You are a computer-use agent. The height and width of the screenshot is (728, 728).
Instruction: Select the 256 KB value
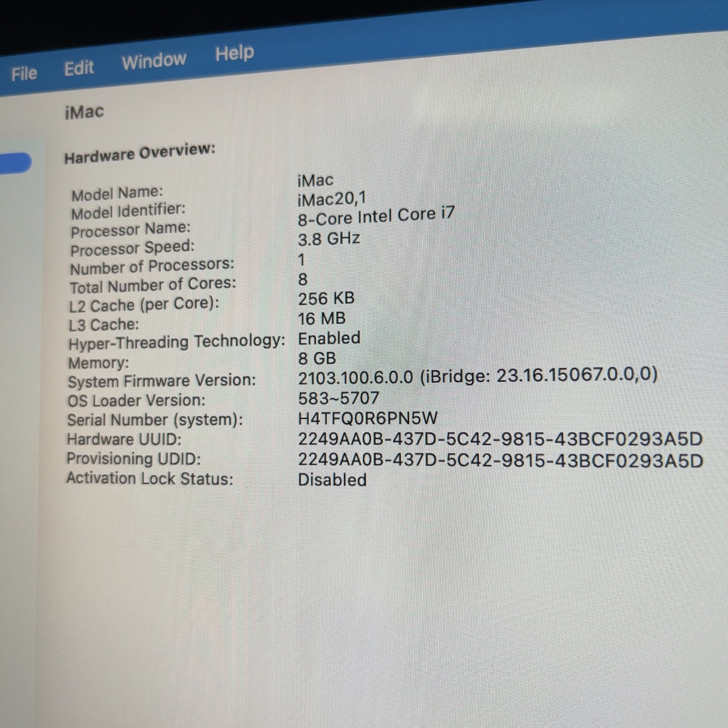pyautogui.click(x=326, y=298)
